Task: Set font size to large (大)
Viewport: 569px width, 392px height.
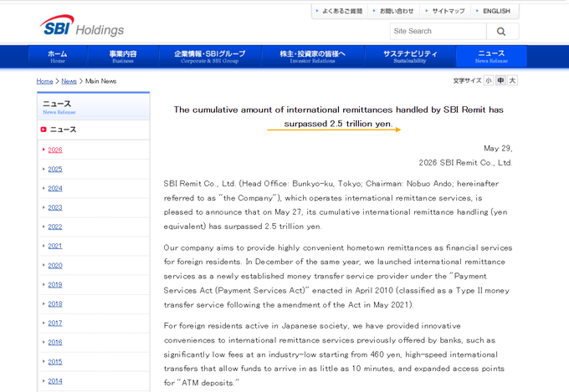Action: [512, 80]
